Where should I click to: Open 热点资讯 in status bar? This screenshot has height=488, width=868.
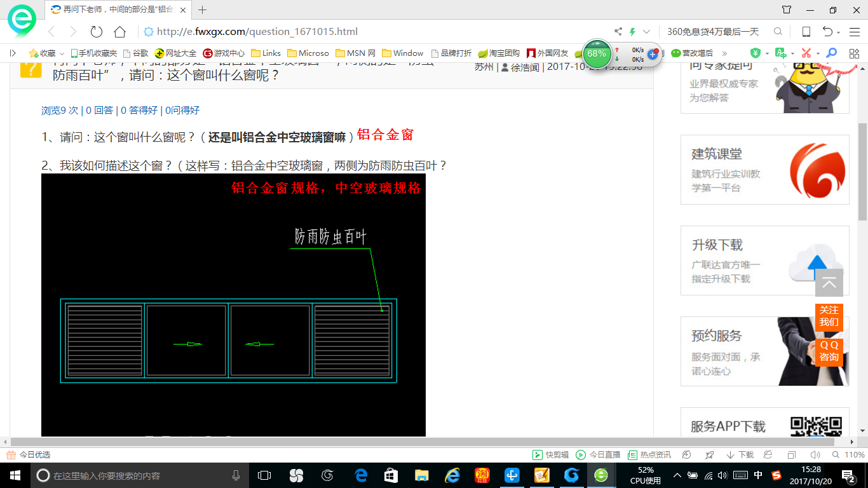click(x=649, y=455)
